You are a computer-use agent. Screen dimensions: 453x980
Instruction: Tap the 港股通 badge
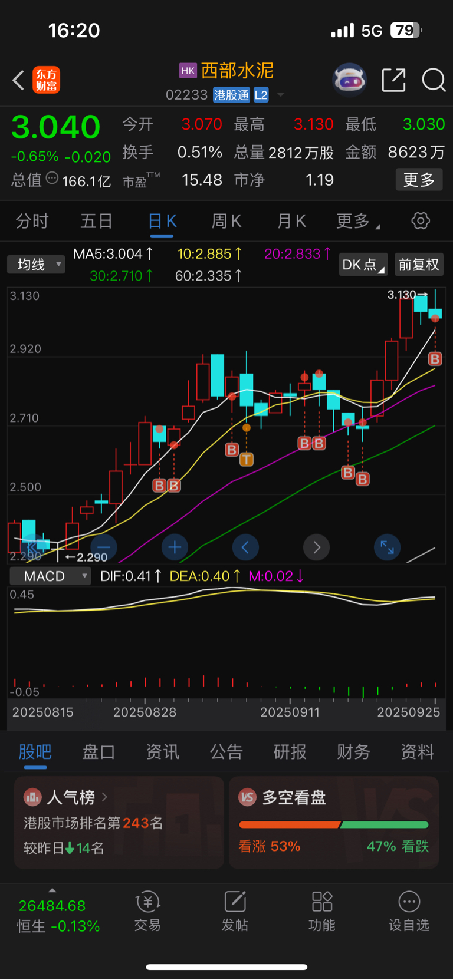tap(232, 95)
